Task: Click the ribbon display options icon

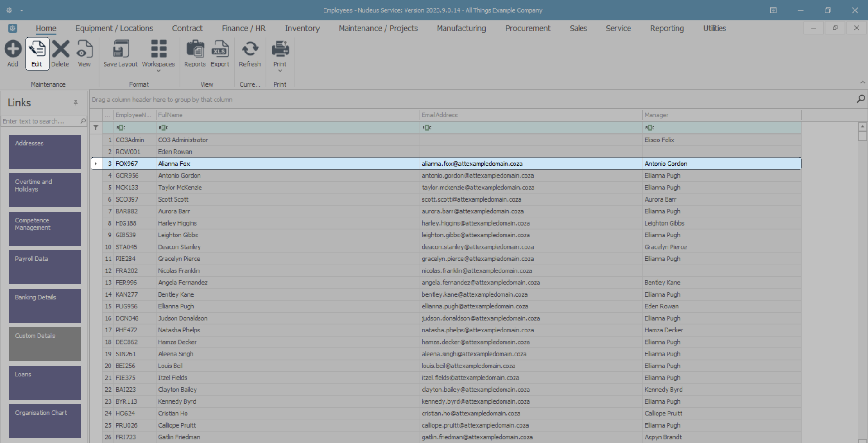Action: click(773, 10)
